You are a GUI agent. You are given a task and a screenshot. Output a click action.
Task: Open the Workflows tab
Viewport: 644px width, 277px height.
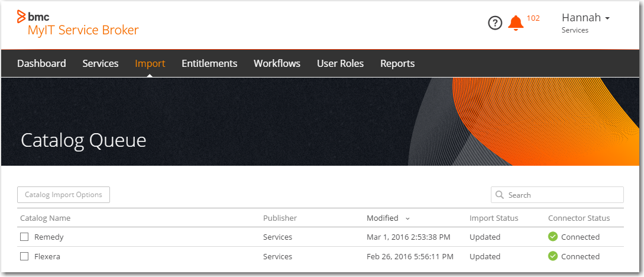click(x=277, y=63)
